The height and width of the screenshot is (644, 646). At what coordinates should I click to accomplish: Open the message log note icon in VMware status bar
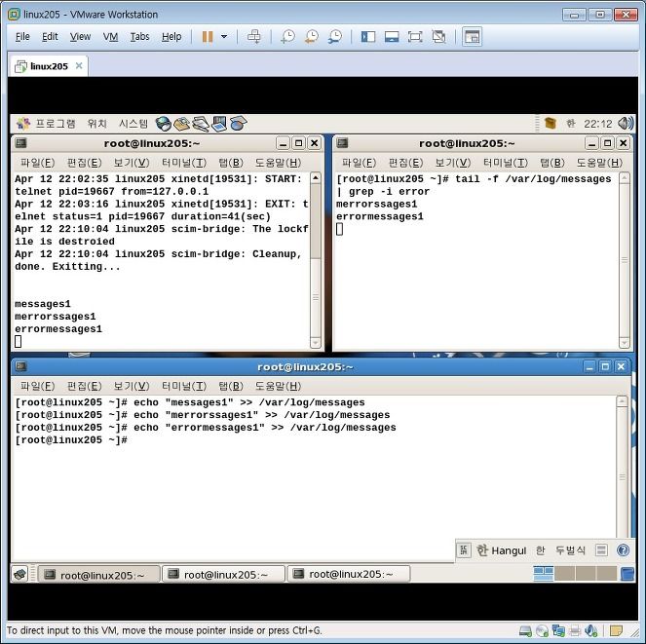617,630
